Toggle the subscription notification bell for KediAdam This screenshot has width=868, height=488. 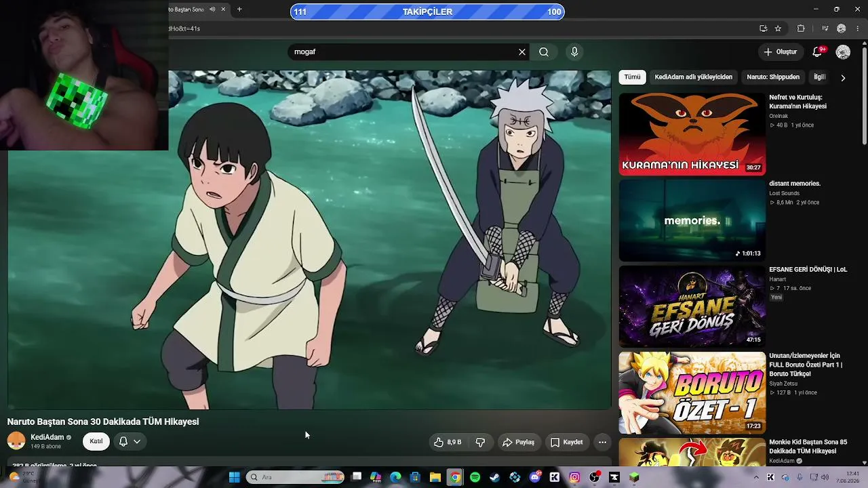[130, 441]
